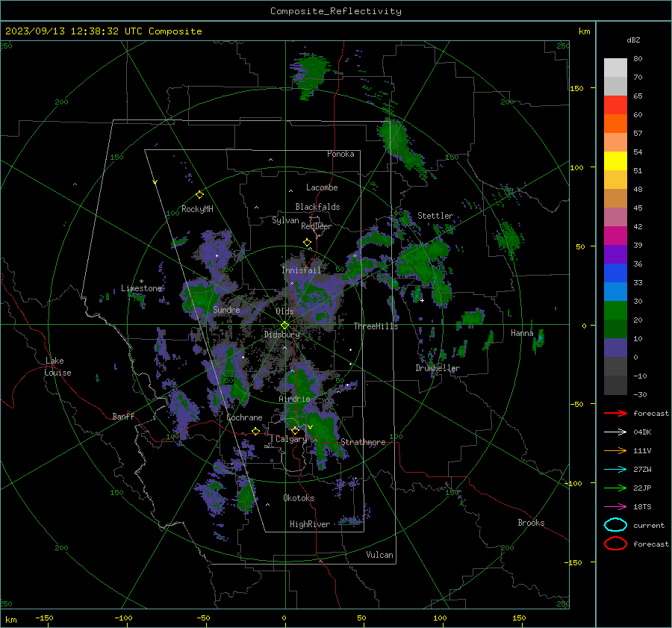Screen dimensions: 672x628
Task: Select the green 30 dBZ color swatch
Action: click(615, 310)
